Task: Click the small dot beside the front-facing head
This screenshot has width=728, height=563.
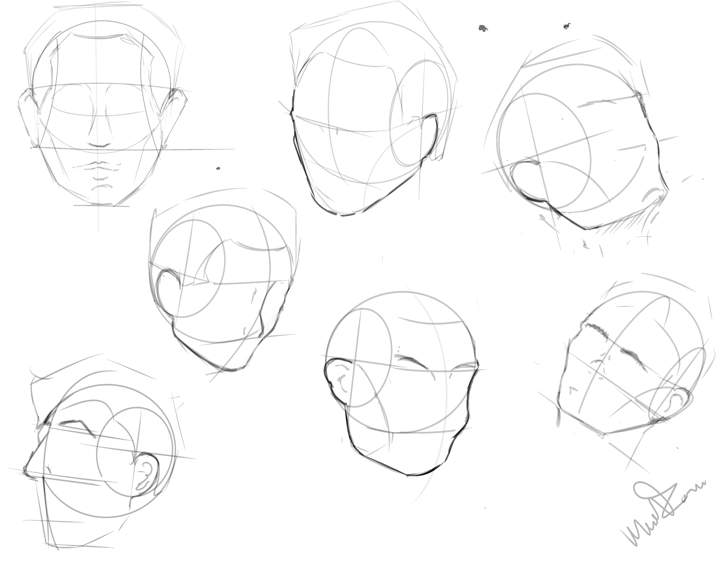Action: pos(218,168)
